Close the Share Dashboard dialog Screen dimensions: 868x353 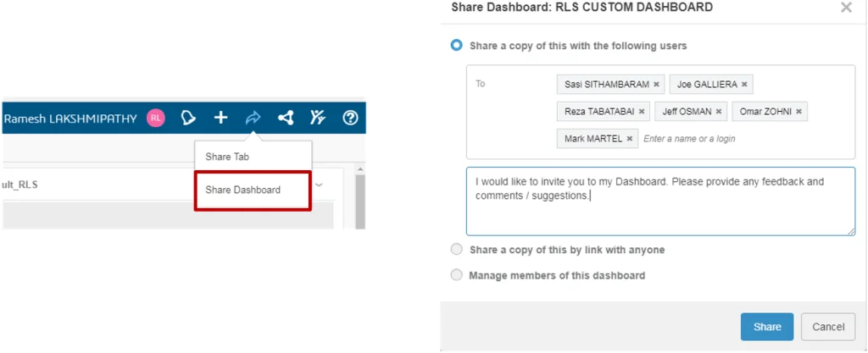coord(845,8)
